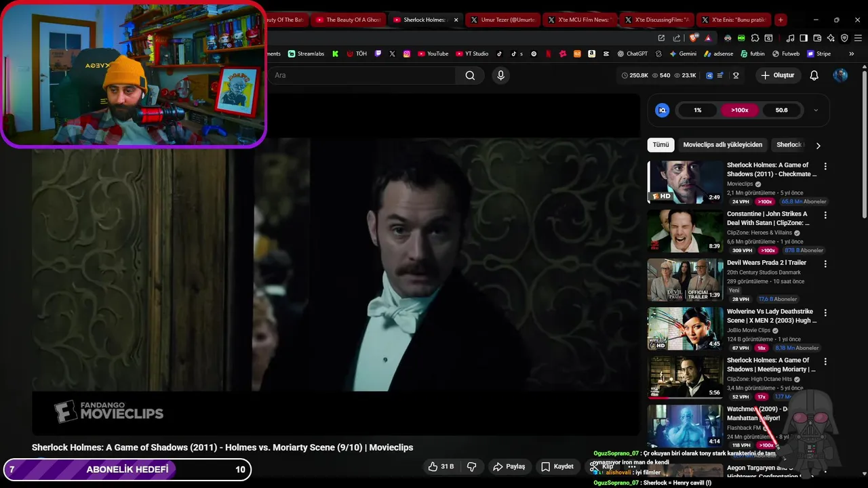
Task: Click the Brave Shields lion icon
Action: 694,38
